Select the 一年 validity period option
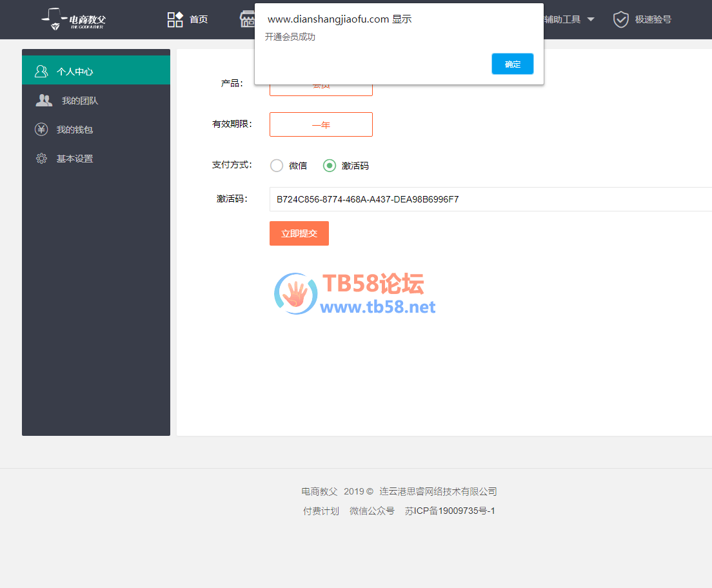The height and width of the screenshot is (588, 712). [321, 124]
